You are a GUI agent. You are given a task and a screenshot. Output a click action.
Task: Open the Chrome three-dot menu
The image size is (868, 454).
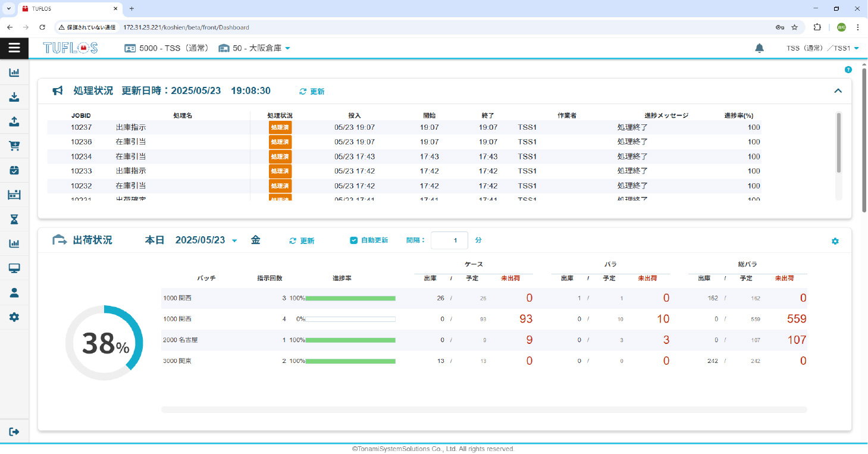[x=858, y=27]
